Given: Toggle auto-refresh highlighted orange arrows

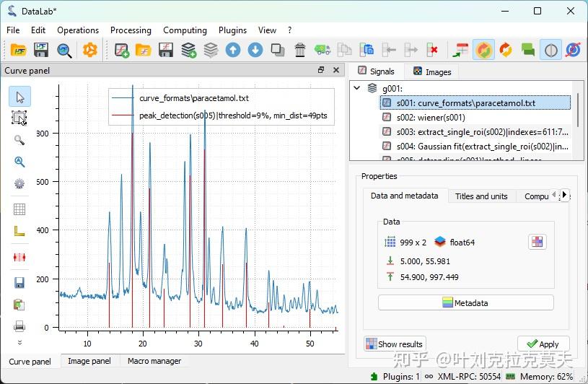Looking at the screenshot, I should (484, 50).
